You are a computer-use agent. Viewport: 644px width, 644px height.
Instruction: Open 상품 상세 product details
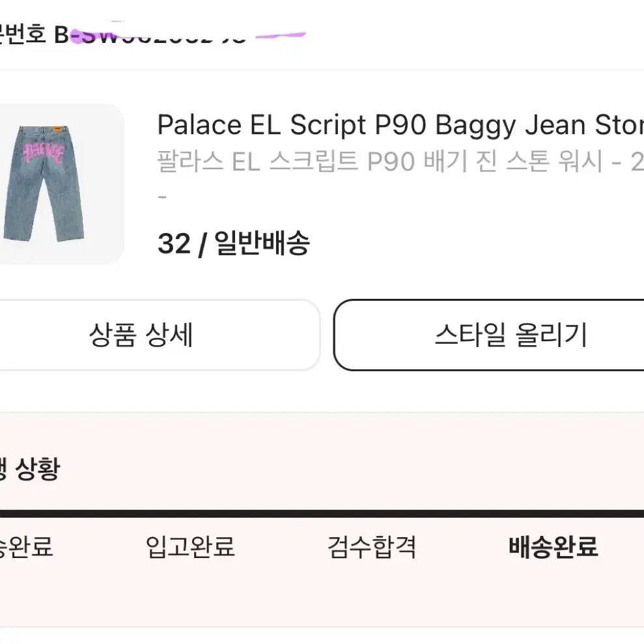(141, 335)
